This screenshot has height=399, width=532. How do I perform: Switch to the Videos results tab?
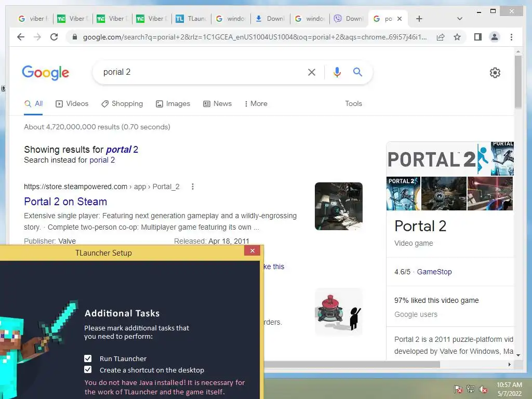tap(72, 104)
